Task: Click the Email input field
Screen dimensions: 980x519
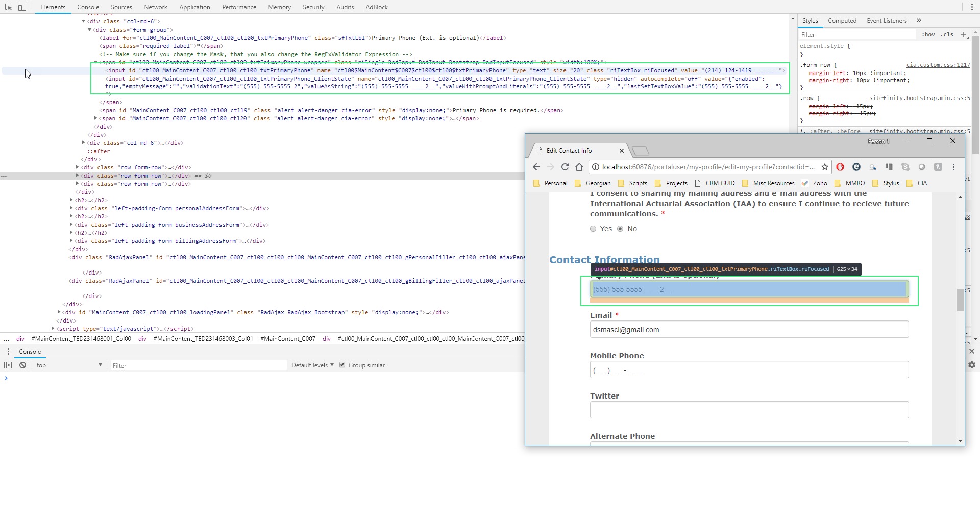Action: (749, 330)
